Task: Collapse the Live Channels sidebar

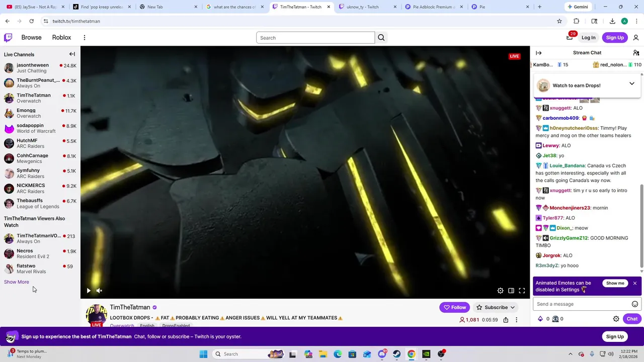Action: tap(72, 54)
